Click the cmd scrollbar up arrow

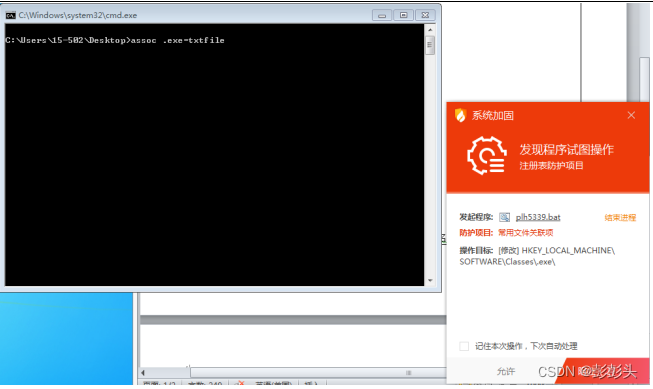pos(430,30)
